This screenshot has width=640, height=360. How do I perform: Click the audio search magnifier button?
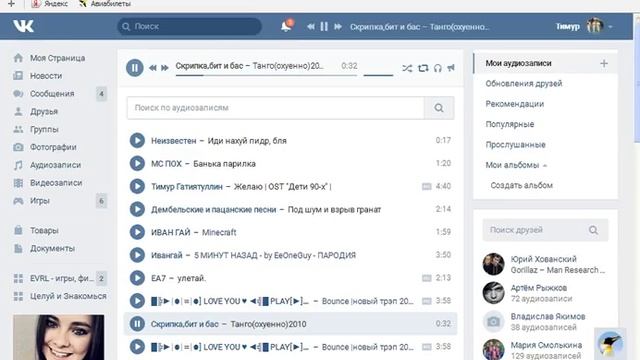click(439, 108)
